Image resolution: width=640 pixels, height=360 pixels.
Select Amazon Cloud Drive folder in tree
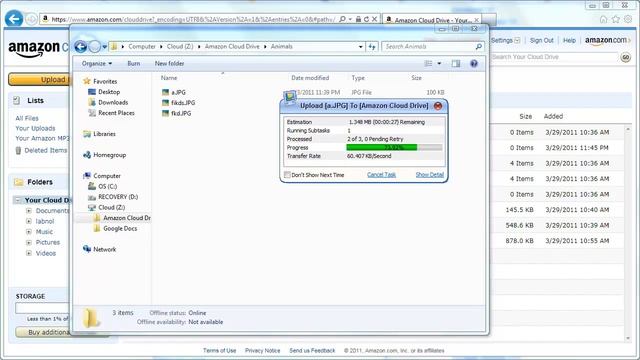pyautogui.click(x=122, y=218)
